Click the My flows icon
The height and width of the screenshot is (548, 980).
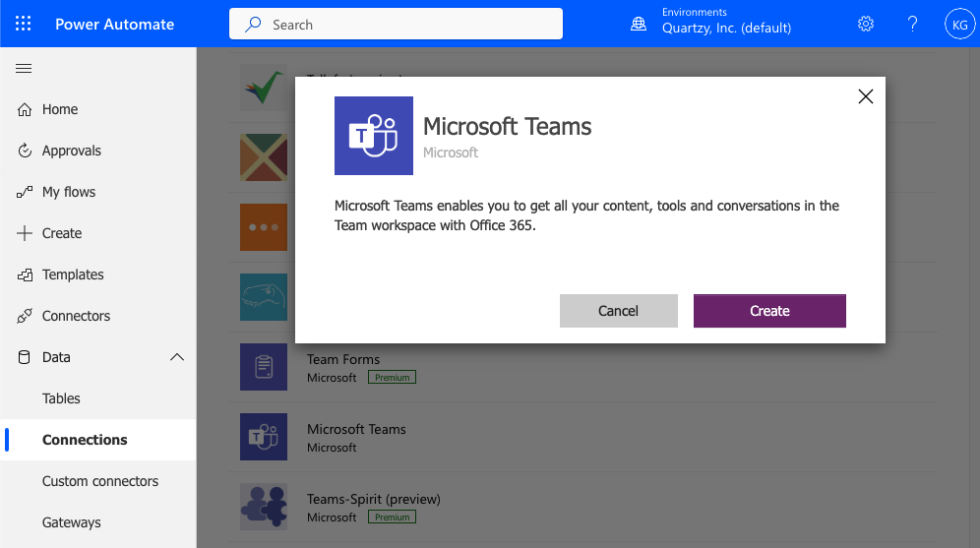(x=25, y=192)
